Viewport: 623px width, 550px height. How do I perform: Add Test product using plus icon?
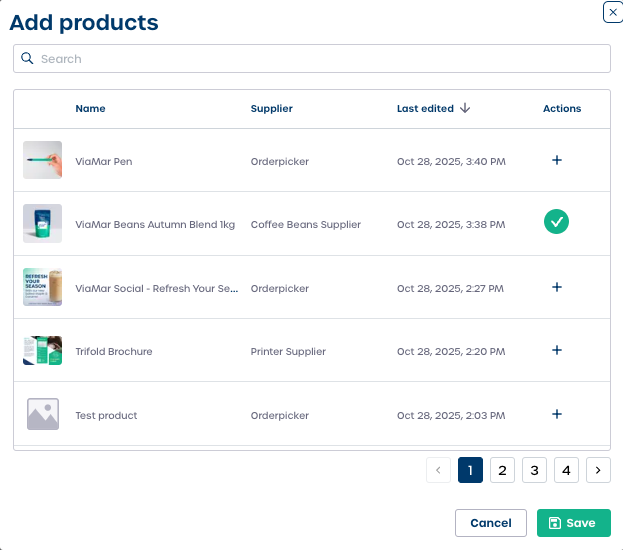[557, 414]
